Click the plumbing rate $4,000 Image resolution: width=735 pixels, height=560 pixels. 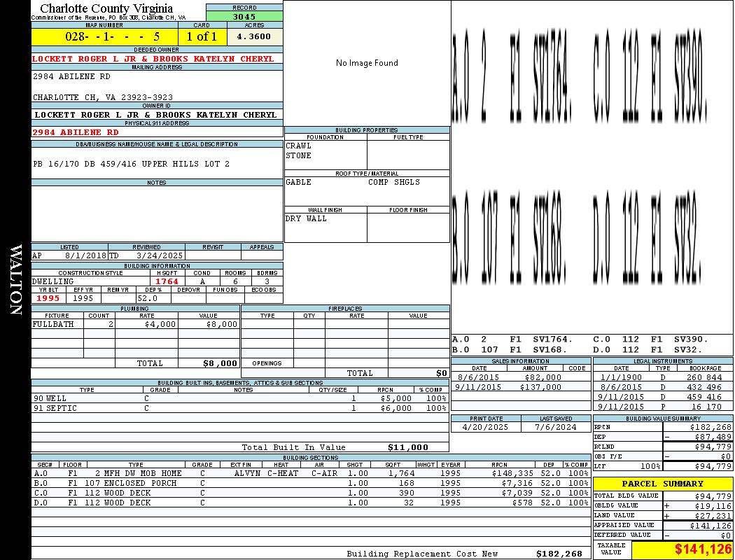click(160, 324)
